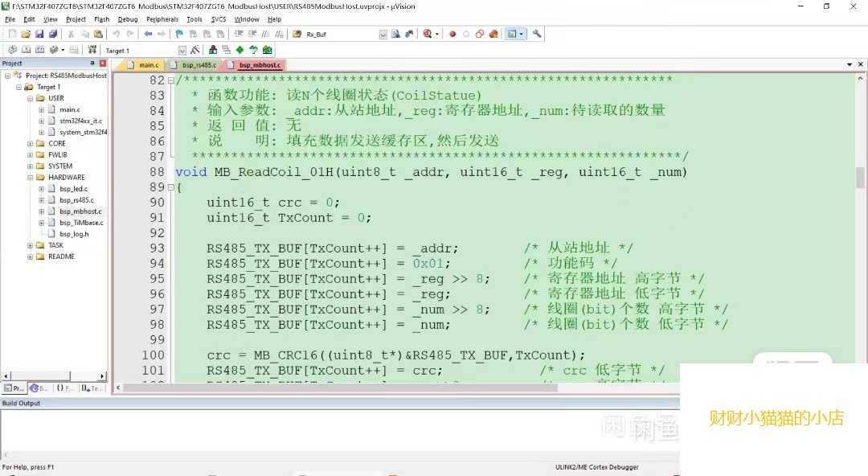
Task: Build target files icon
Action: click(x=26, y=50)
